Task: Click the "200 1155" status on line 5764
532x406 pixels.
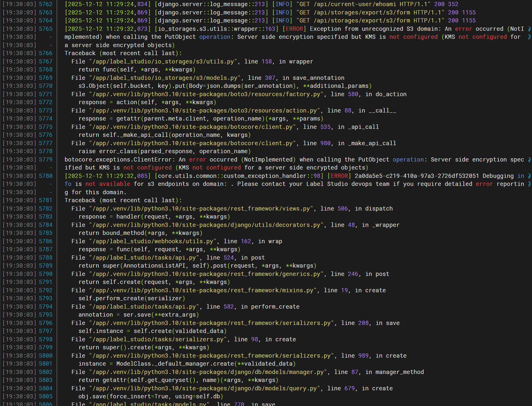Action: [462, 21]
